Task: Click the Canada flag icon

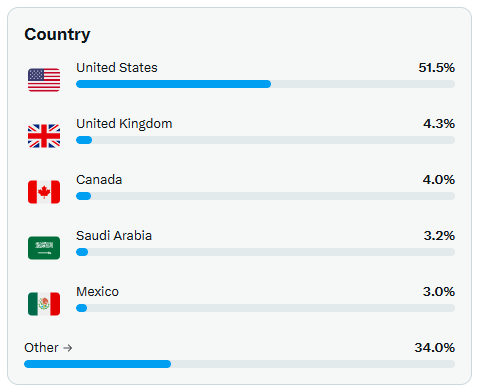Action: tap(44, 192)
